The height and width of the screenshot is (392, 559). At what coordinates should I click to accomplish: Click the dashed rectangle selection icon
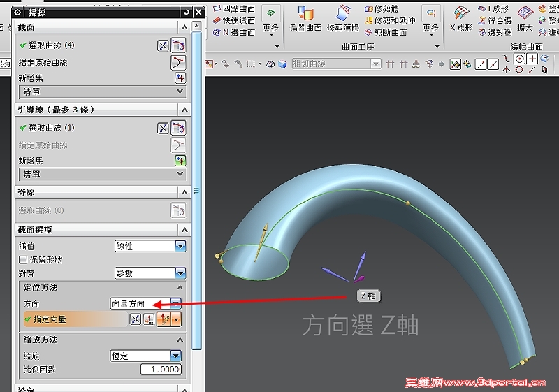251,64
